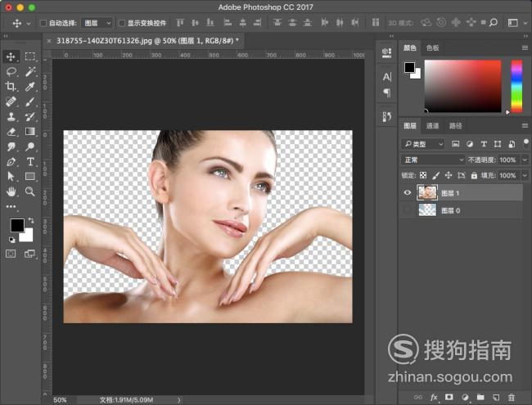532x405 pixels.
Task: Switch to the 色板 swatches tab
Action: pos(433,47)
